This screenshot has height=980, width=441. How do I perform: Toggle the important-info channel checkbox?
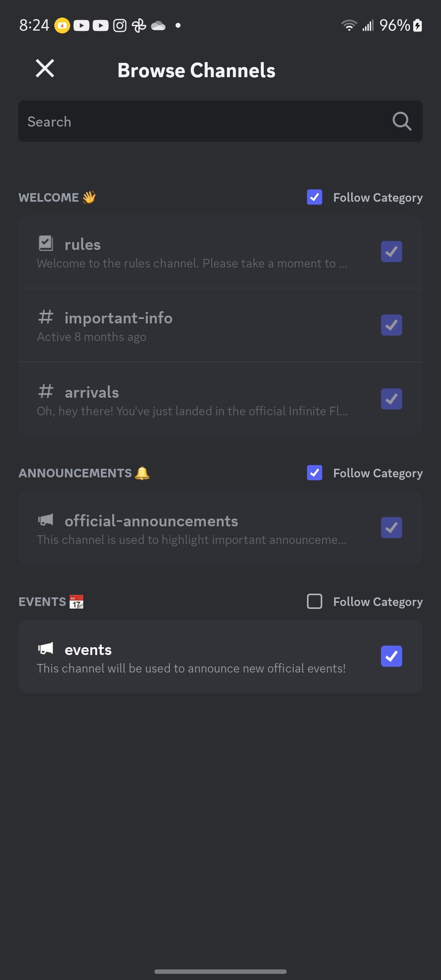(x=392, y=325)
